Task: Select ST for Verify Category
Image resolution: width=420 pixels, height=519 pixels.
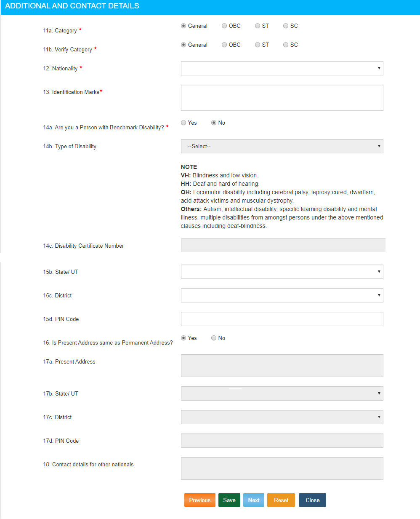Action: click(257, 45)
